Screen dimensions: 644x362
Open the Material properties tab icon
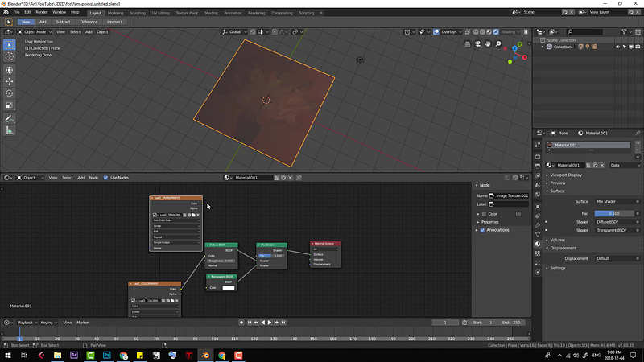click(x=538, y=244)
